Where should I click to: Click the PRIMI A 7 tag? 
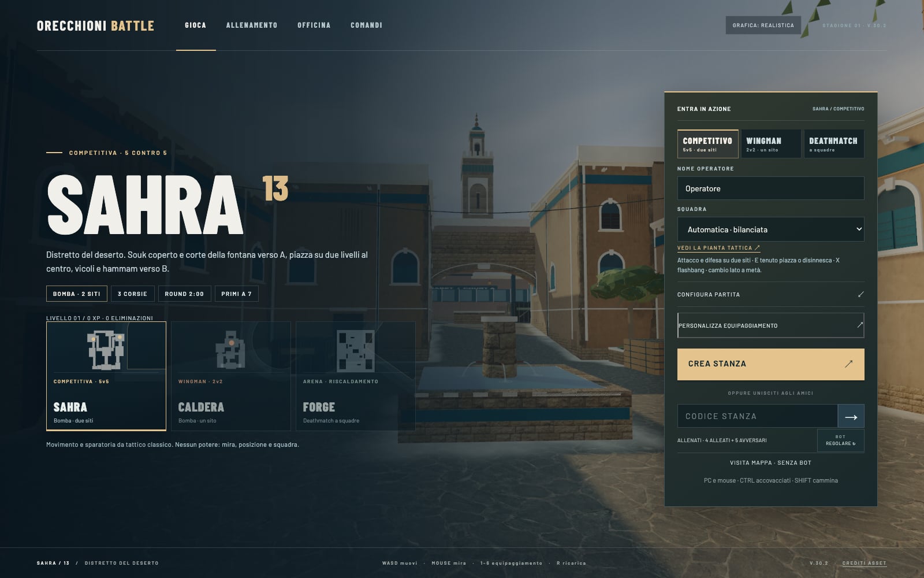(237, 294)
